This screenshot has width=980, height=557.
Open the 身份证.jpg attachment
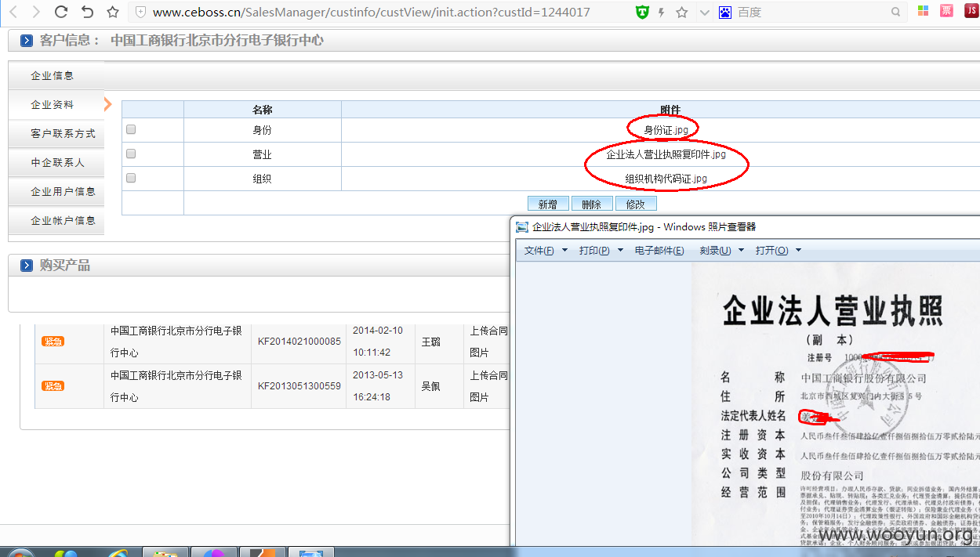coord(666,130)
